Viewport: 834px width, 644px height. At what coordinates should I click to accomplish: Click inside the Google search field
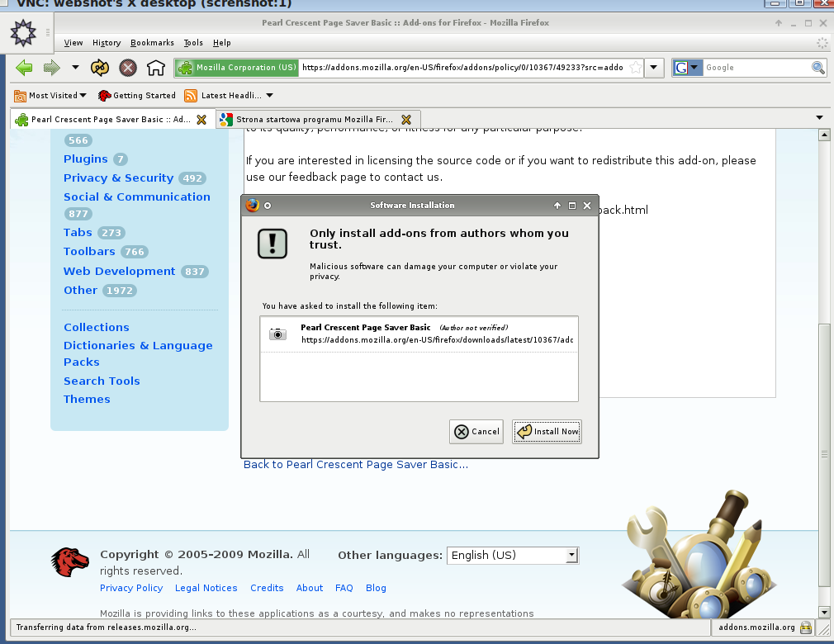(756, 68)
